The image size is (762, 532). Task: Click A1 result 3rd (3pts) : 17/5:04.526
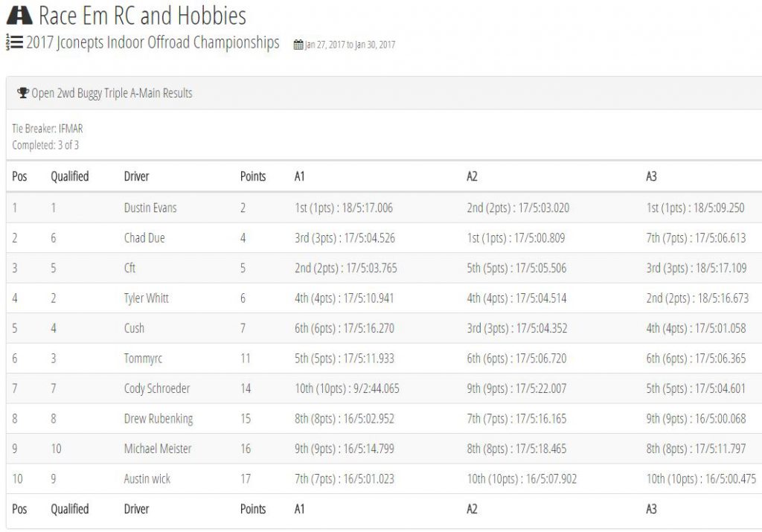(345, 238)
